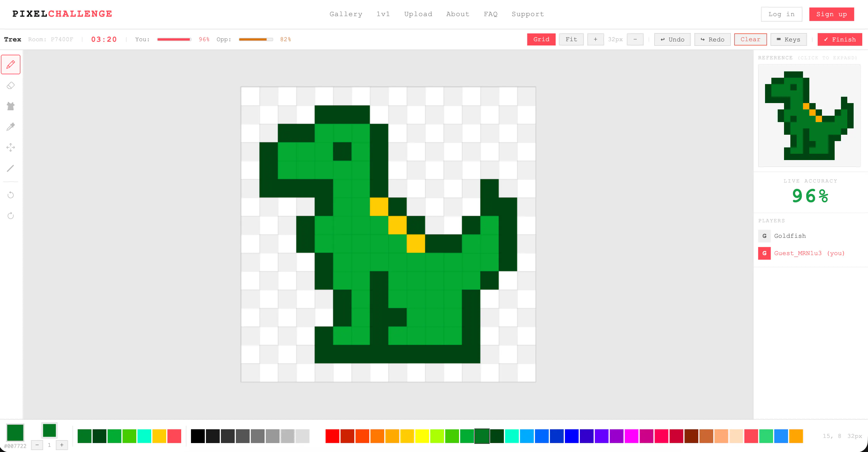Click the Clear canvas button
868x452 pixels.
click(750, 39)
